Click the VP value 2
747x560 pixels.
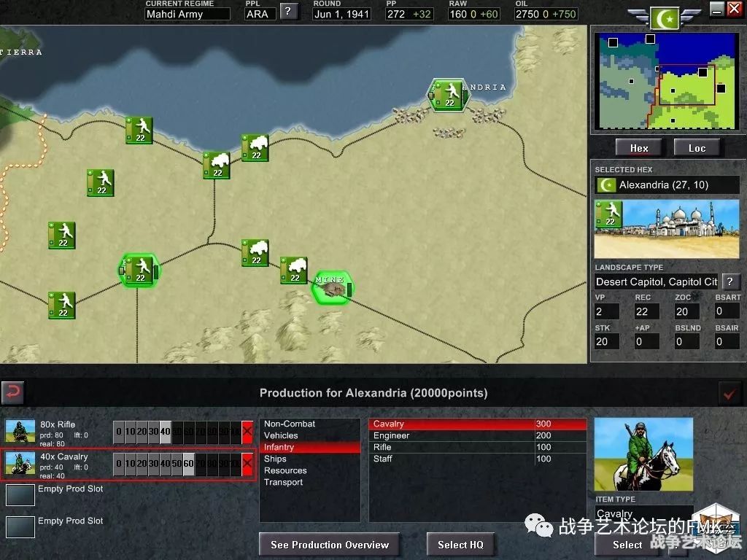click(606, 311)
